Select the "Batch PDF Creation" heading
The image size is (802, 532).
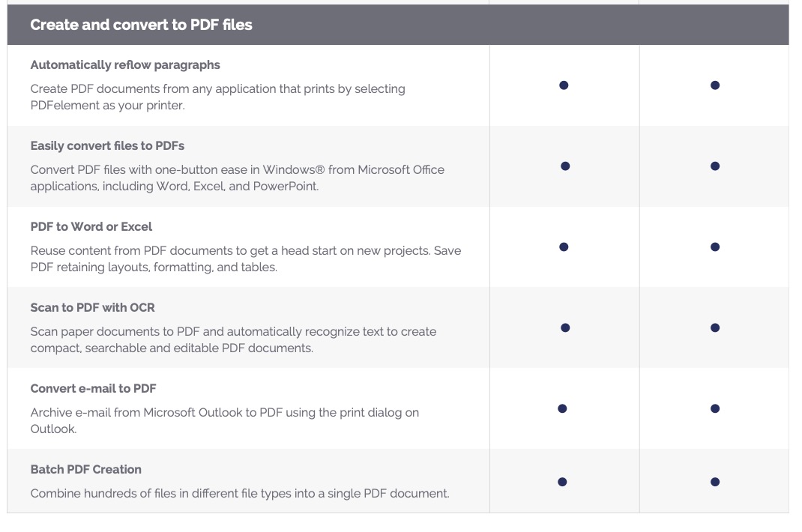click(x=86, y=470)
